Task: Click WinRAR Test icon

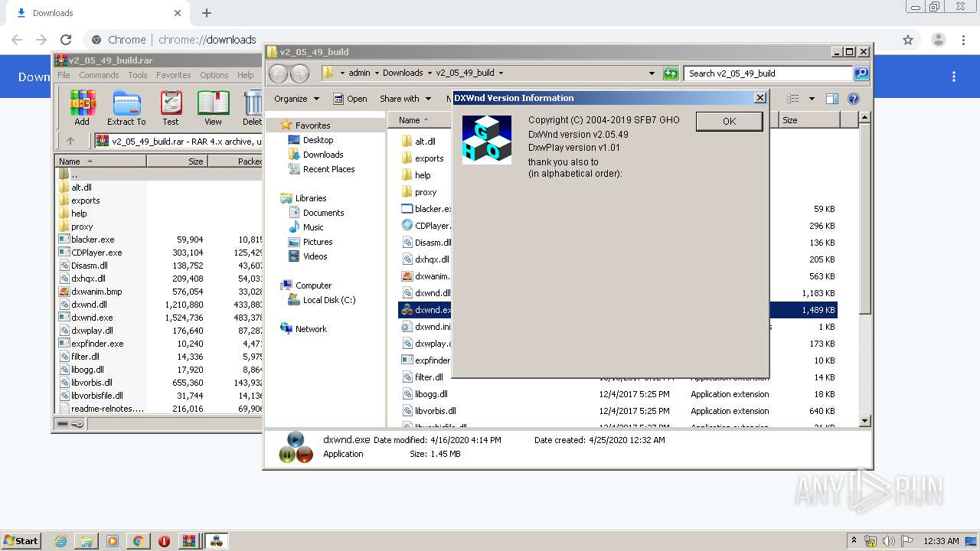Action: (171, 108)
